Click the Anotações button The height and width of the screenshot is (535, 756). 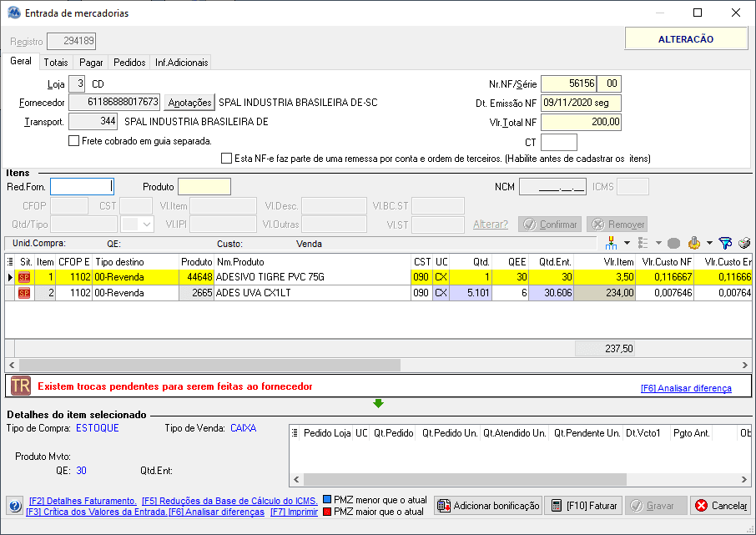click(189, 103)
